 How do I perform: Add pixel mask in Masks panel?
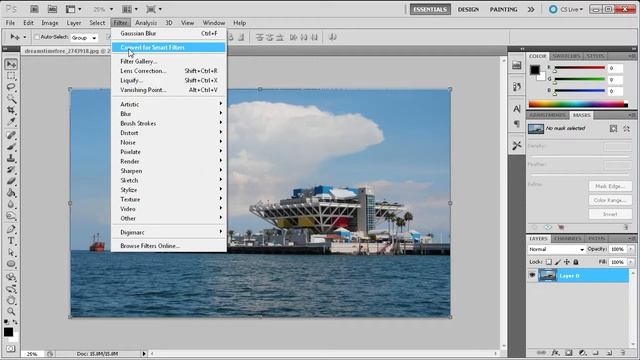tap(613, 129)
